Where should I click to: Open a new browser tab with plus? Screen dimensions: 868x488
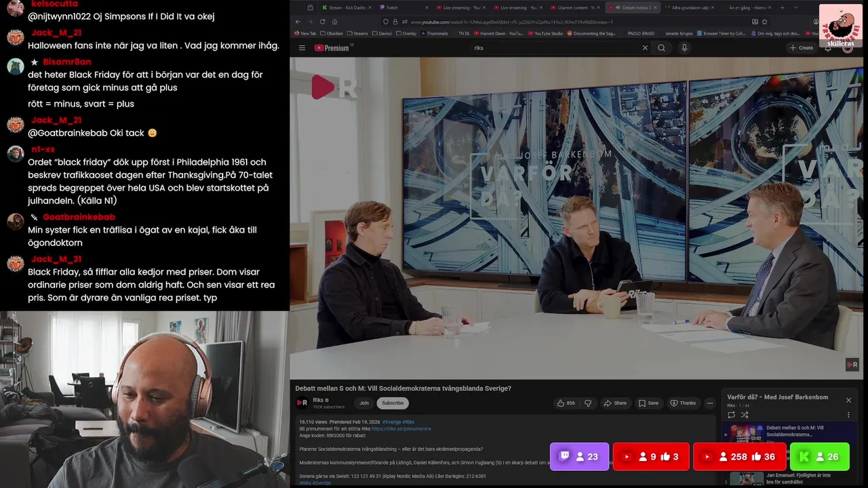click(782, 7)
